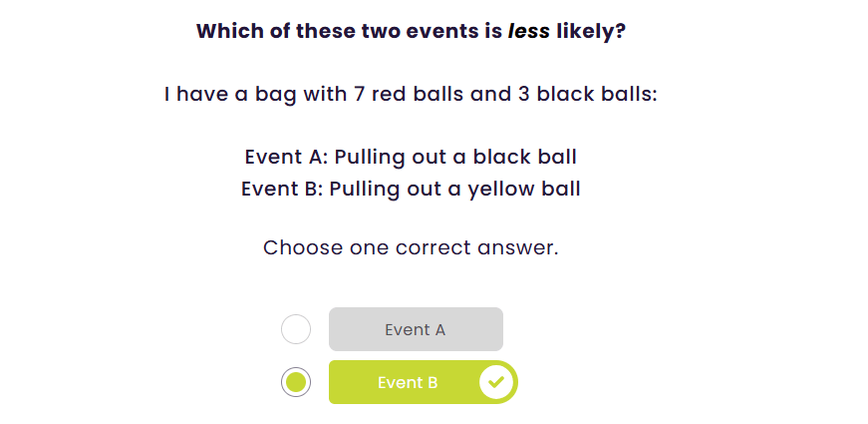Select the empty radio button beside Event A
Viewport: 868px width, 424px height.
click(x=296, y=329)
